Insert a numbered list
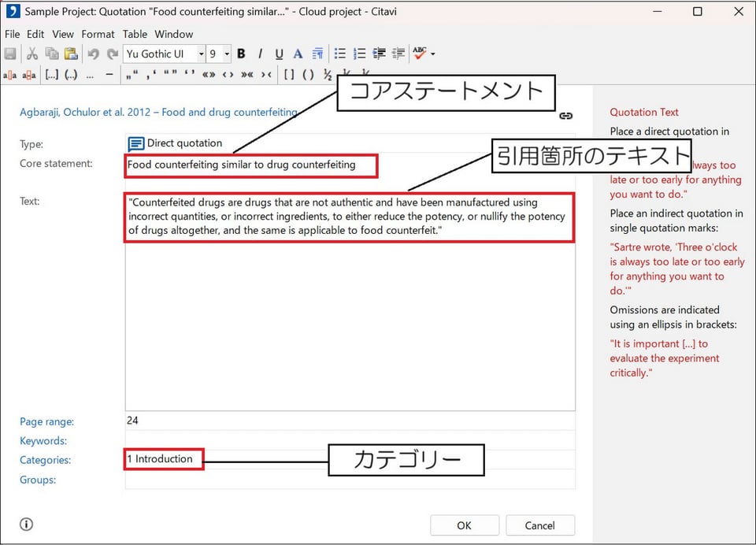This screenshot has height=545, width=756. [x=360, y=54]
